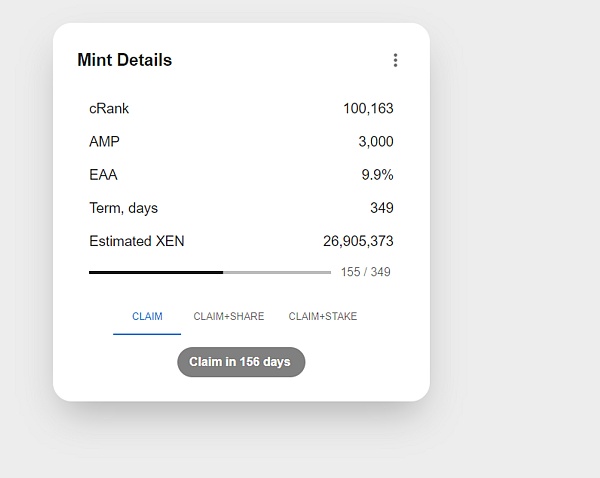
Task: Click the term value 349
Action: 381,208
